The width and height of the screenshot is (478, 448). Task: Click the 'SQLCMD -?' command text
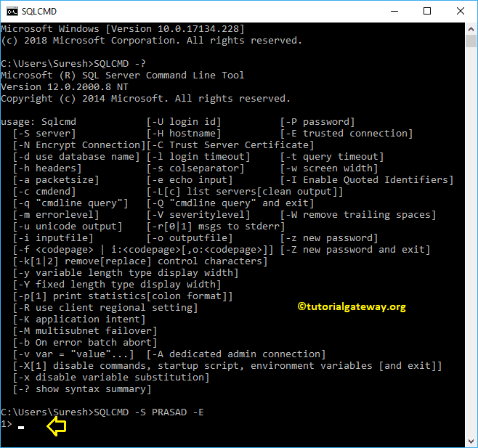click(119, 64)
